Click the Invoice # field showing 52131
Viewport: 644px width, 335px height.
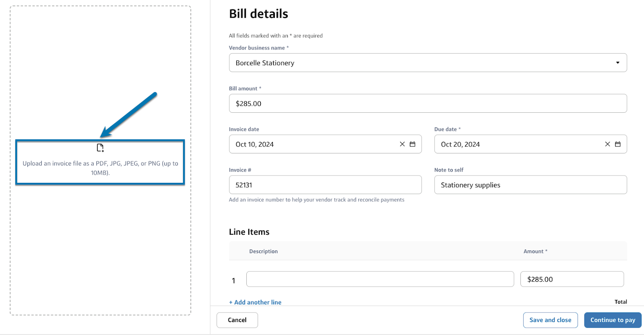click(325, 185)
